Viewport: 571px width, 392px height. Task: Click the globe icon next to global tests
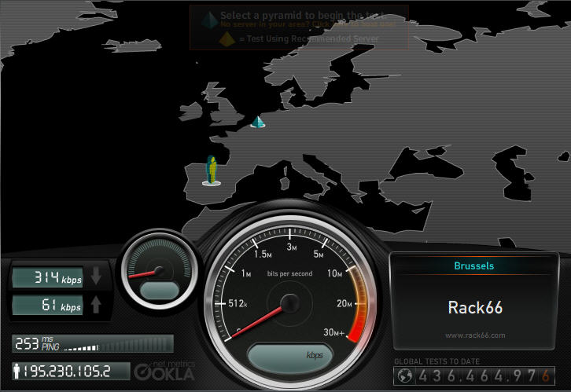click(x=405, y=376)
